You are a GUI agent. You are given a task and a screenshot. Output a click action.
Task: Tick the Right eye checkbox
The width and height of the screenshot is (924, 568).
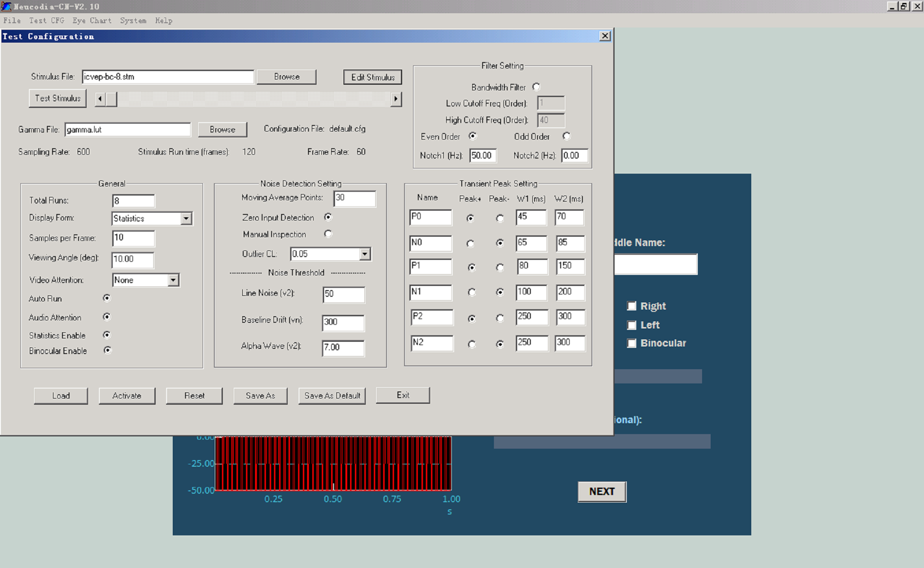tap(632, 306)
